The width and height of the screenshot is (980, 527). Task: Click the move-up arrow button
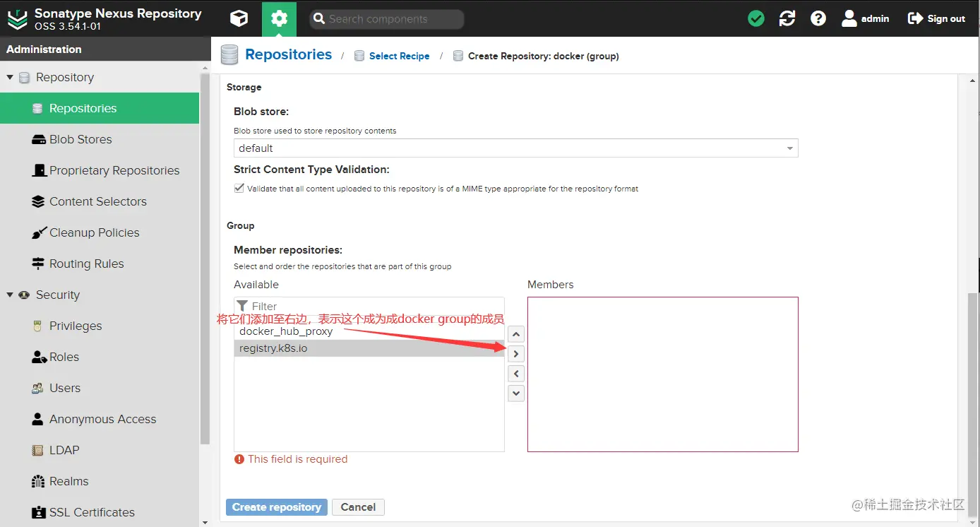click(x=516, y=334)
